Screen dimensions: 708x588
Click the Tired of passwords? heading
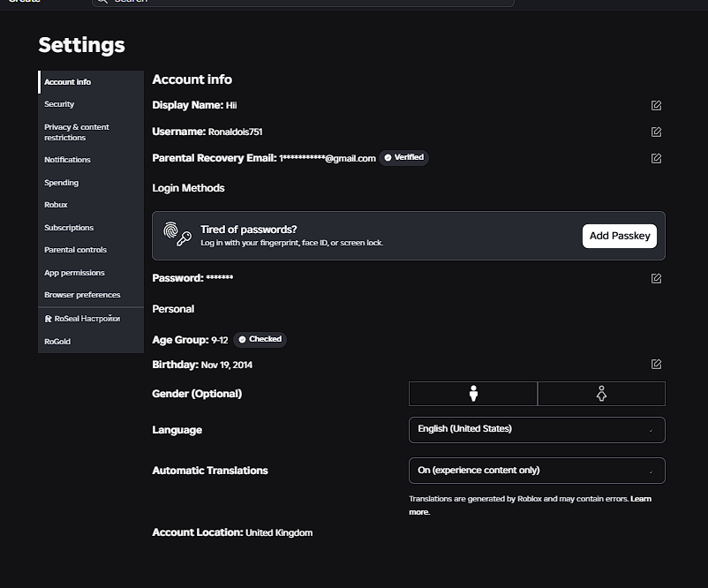coord(249,230)
